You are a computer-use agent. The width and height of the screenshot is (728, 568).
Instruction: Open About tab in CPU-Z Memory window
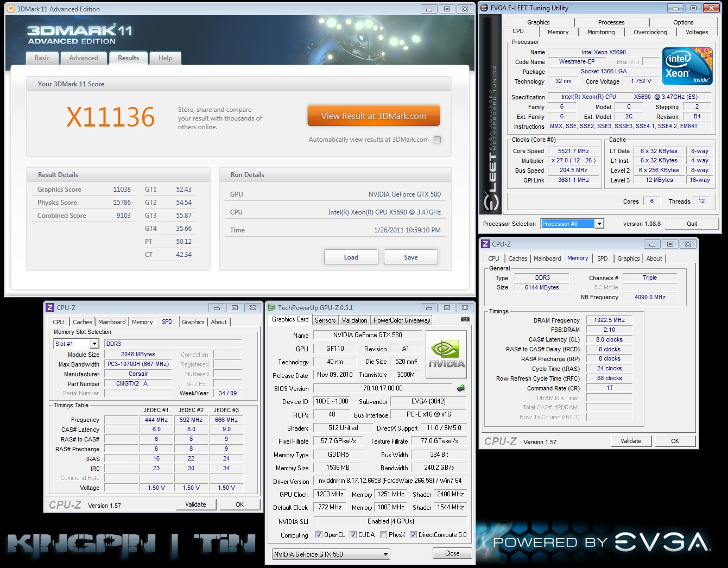pyautogui.click(x=654, y=258)
